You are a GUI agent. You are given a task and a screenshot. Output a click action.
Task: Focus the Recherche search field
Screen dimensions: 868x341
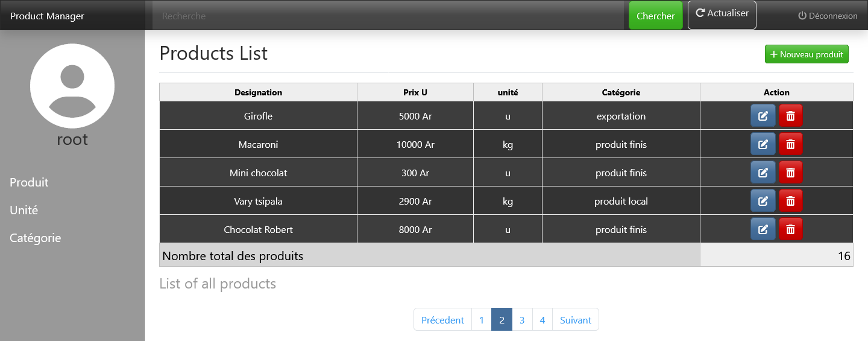388,16
